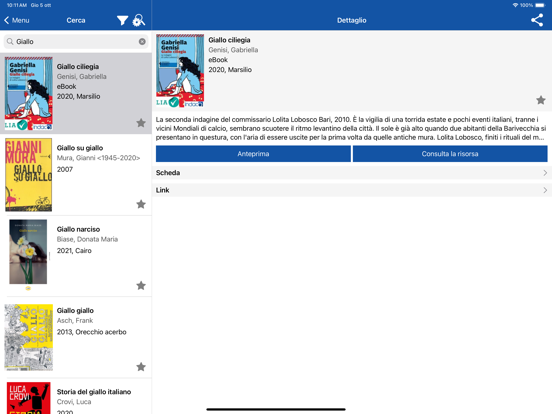This screenshot has width=552, height=414.
Task: Click the Giallo search input field
Action: (76, 42)
